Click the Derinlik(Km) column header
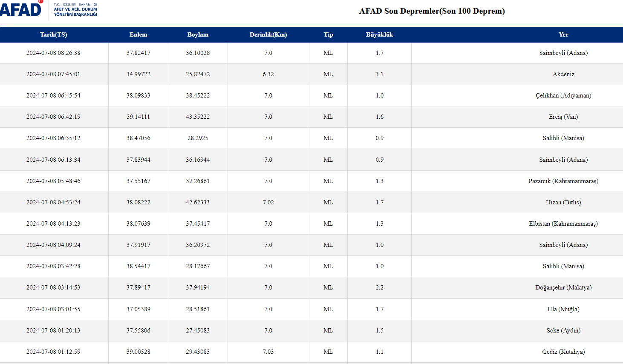The width and height of the screenshot is (623, 364). pos(268,34)
